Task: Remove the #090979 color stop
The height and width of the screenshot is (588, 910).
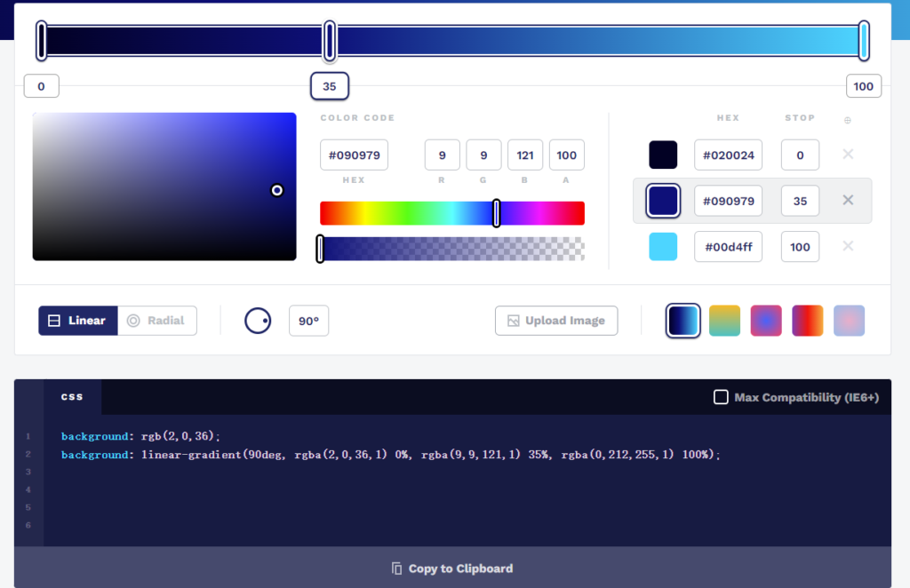Action: 847,201
